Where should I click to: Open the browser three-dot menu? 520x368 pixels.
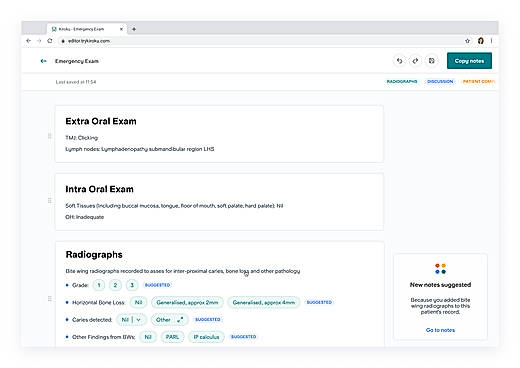[x=491, y=41]
